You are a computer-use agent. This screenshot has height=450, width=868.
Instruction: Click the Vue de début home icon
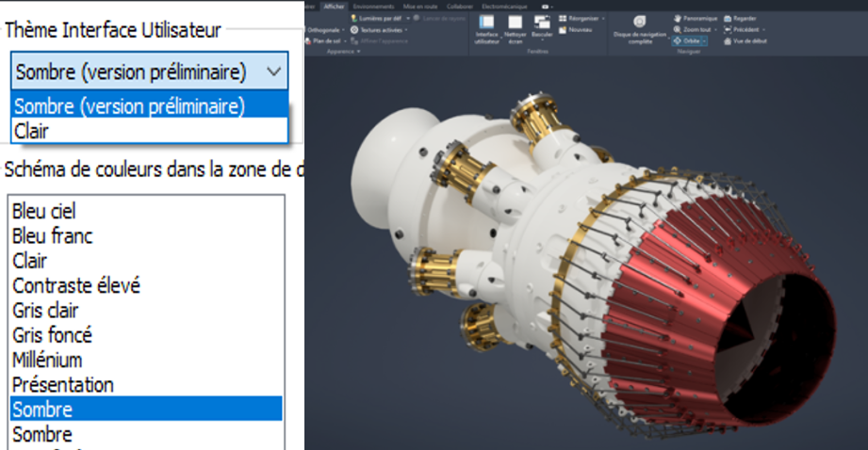tap(728, 40)
